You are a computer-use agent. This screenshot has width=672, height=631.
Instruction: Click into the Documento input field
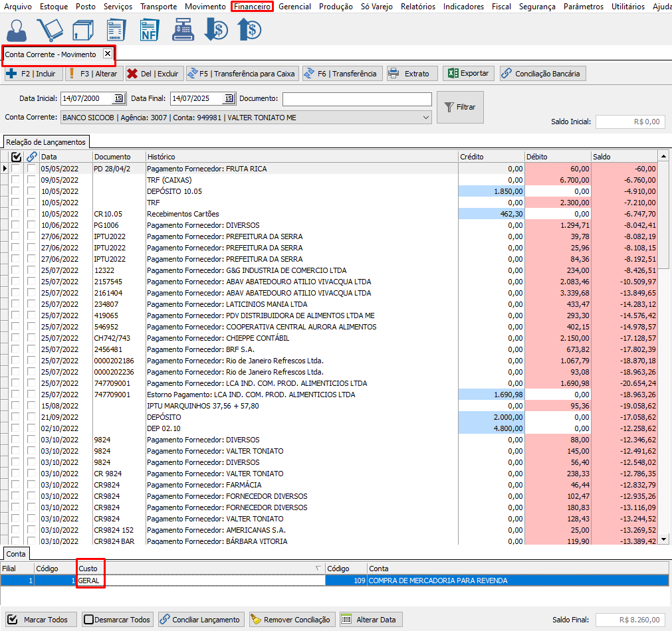(x=356, y=99)
